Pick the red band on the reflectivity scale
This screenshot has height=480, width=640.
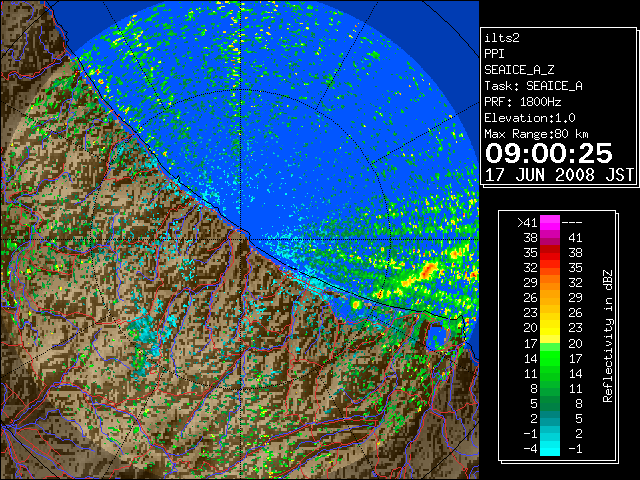(550, 252)
